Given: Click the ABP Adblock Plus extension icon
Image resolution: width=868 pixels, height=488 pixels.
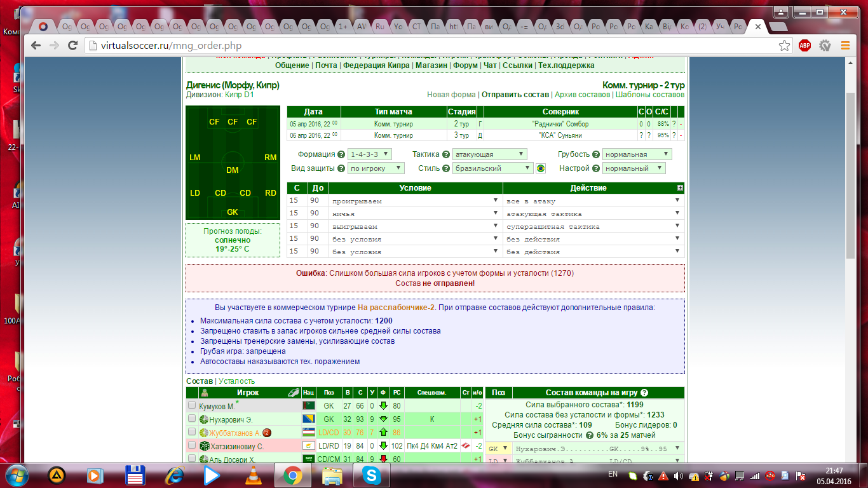Looking at the screenshot, I should 804,46.
